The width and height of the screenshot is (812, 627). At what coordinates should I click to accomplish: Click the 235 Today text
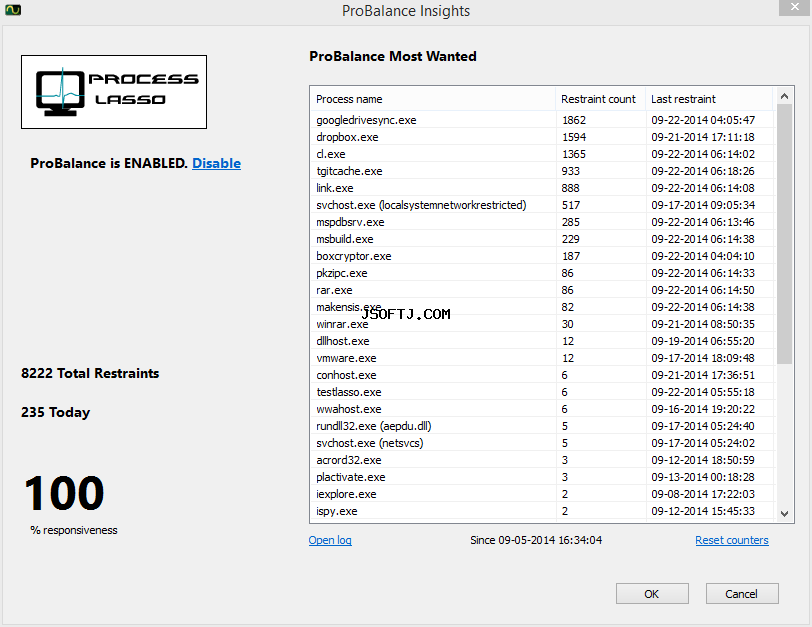pos(55,412)
